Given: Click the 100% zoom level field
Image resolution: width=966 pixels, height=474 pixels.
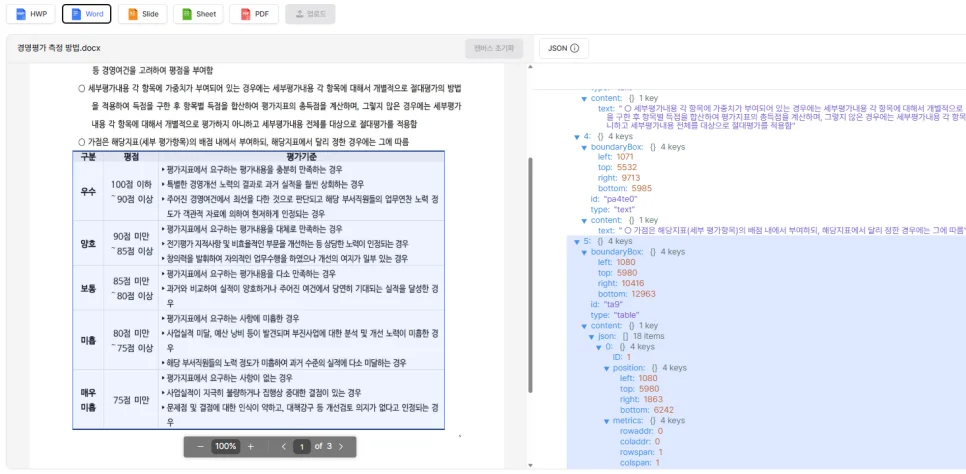Looking at the screenshot, I should coord(225,446).
